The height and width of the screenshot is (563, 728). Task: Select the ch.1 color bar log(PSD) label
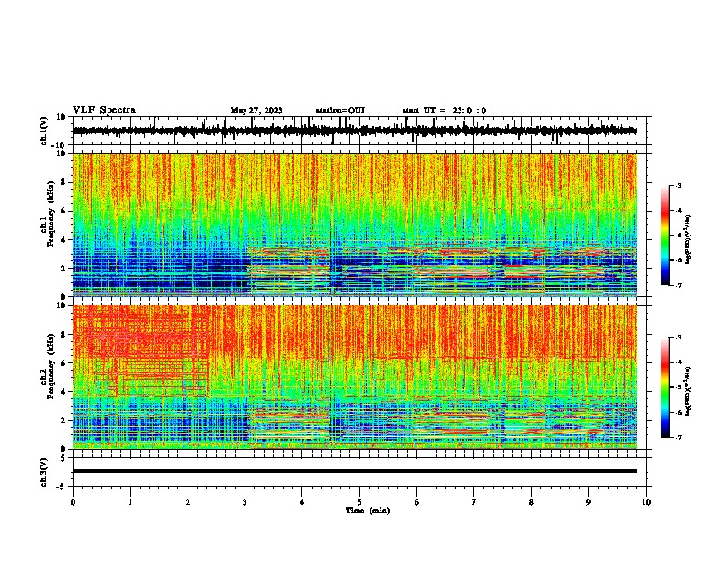[x=688, y=240]
